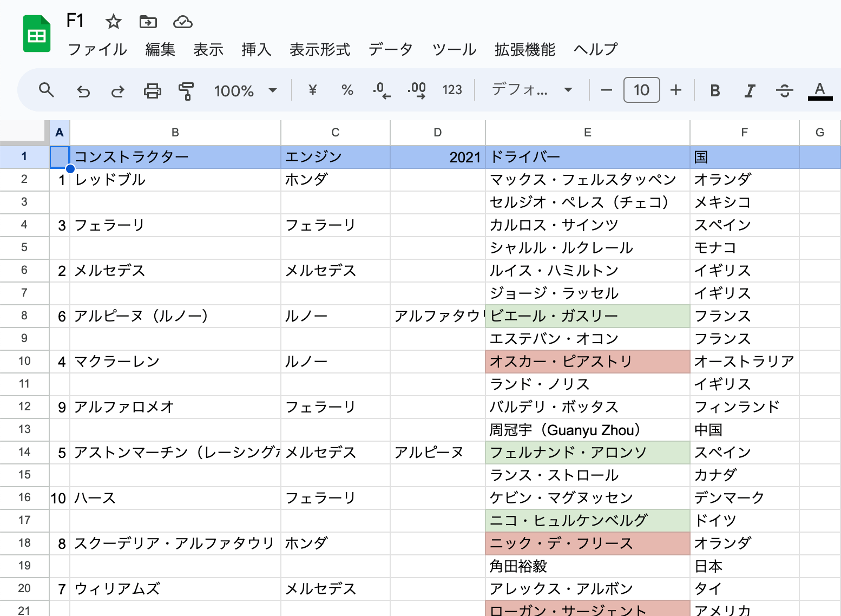841x616 pixels.
Task: Select cell with 2021
Action: (438, 157)
